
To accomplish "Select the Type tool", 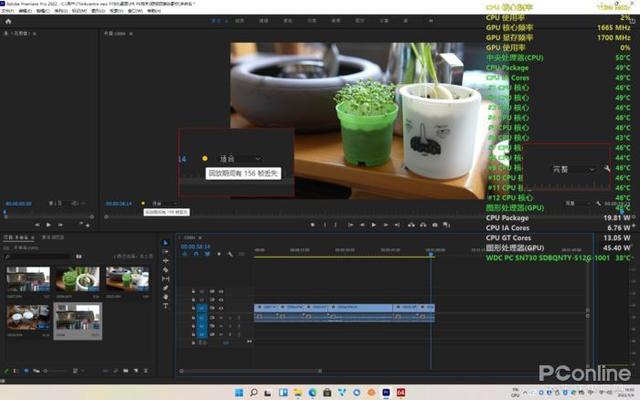I will tap(165, 306).
